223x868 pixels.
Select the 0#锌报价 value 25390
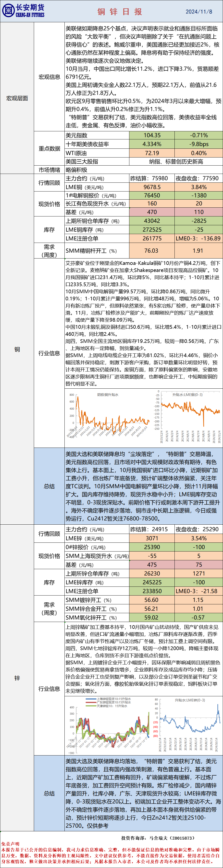152,547
